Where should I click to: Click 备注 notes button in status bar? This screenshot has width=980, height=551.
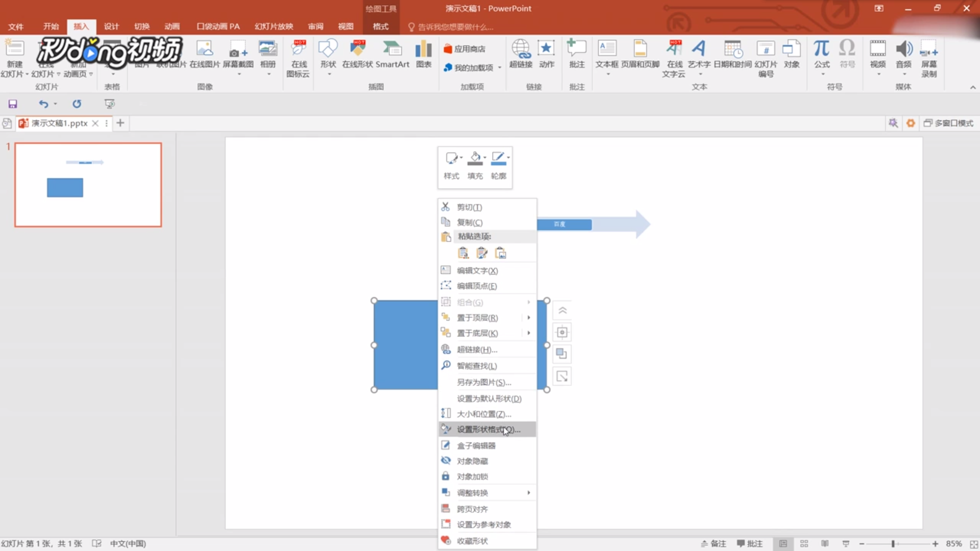point(713,544)
